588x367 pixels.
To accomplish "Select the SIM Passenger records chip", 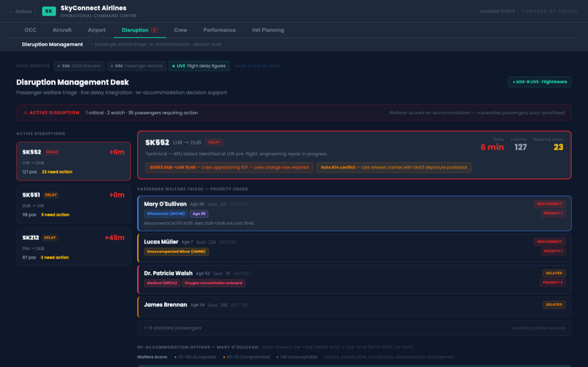I will click(x=136, y=66).
